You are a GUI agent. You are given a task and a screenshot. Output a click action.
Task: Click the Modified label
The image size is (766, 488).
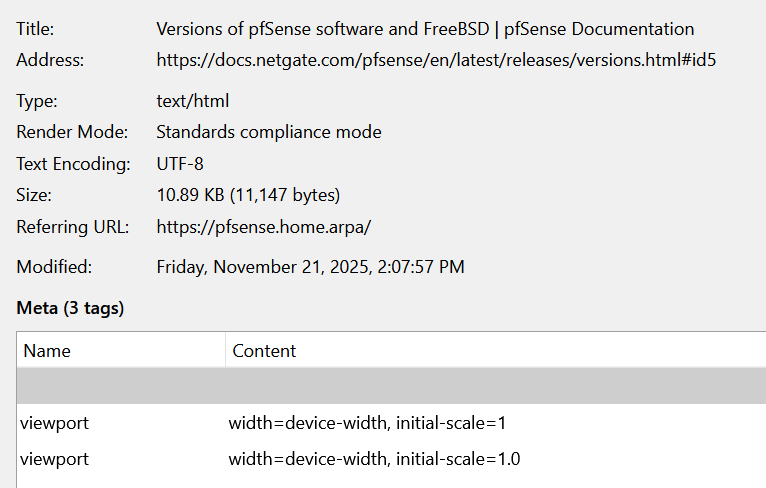pyautogui.click(x=54, y=267)
